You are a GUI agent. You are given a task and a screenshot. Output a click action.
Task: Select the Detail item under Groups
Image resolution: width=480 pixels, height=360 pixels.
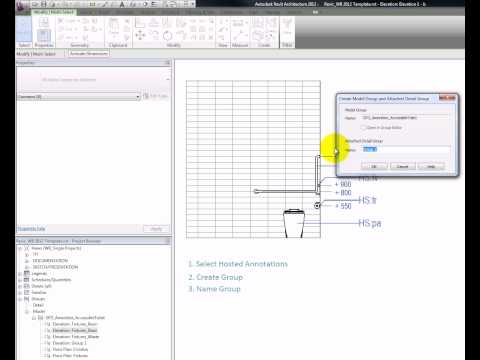coord(38,305)
